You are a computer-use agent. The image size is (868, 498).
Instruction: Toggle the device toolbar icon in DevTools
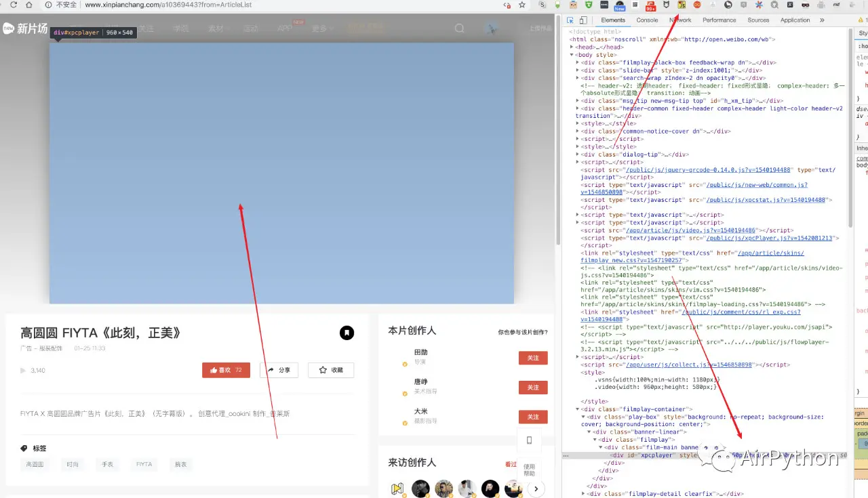(583, 20)
